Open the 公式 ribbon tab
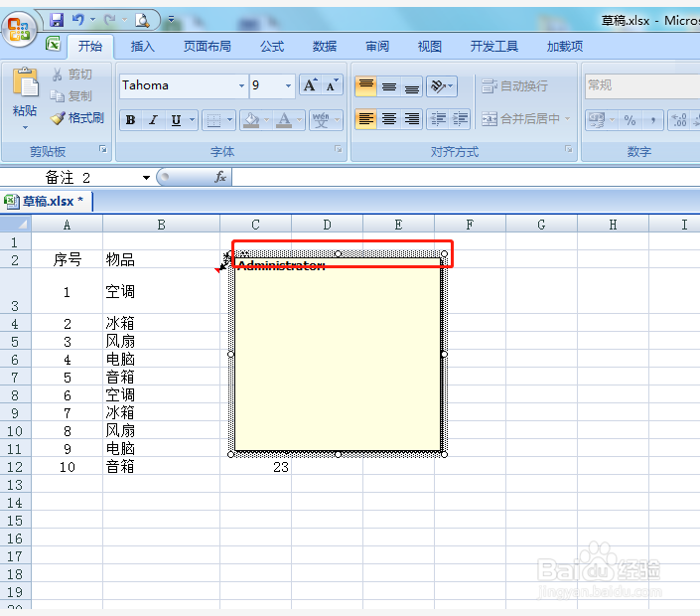 [272, 46]
